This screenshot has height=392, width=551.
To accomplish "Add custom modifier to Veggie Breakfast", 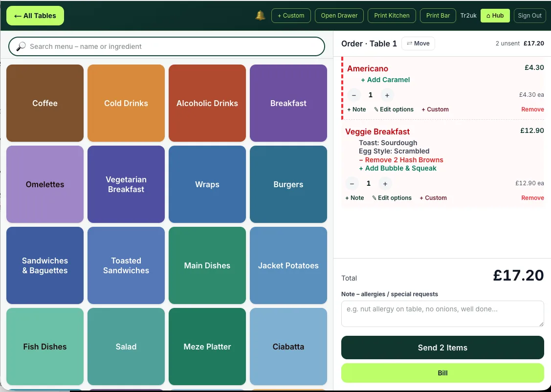I will [433, 198].
